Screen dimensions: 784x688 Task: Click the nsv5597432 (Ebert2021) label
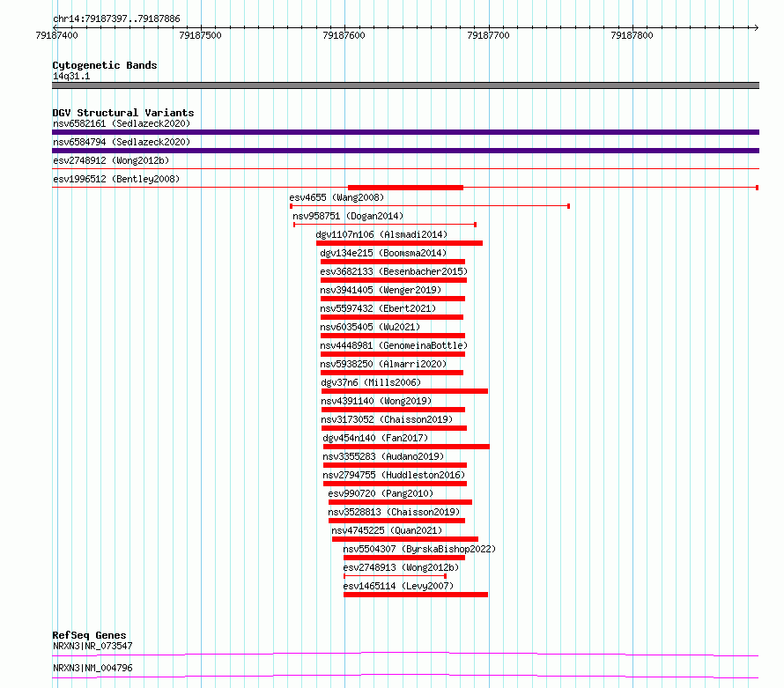378,308
